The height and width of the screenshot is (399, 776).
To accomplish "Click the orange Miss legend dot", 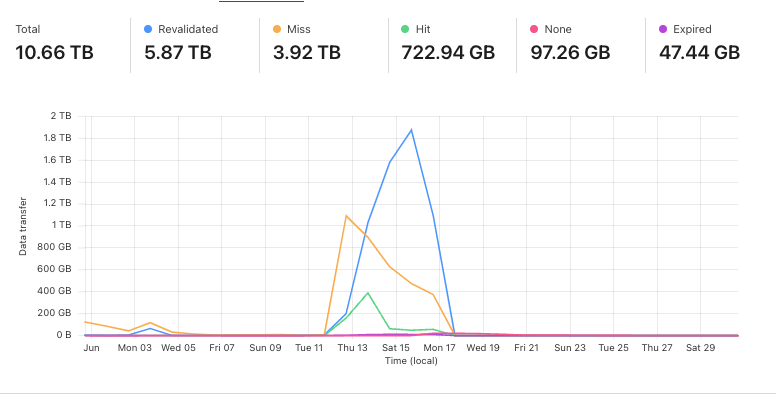I will [x=277, y=29].
